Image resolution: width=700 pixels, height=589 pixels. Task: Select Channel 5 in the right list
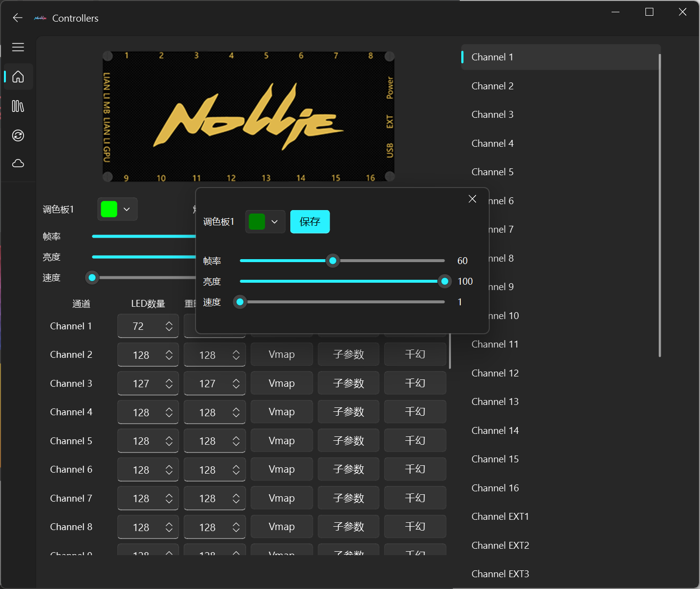pyautogui.click(x=560, y=172)
